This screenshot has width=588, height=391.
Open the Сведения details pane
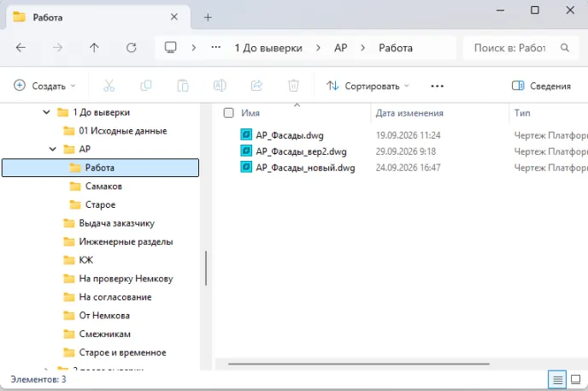coord(541,86)
